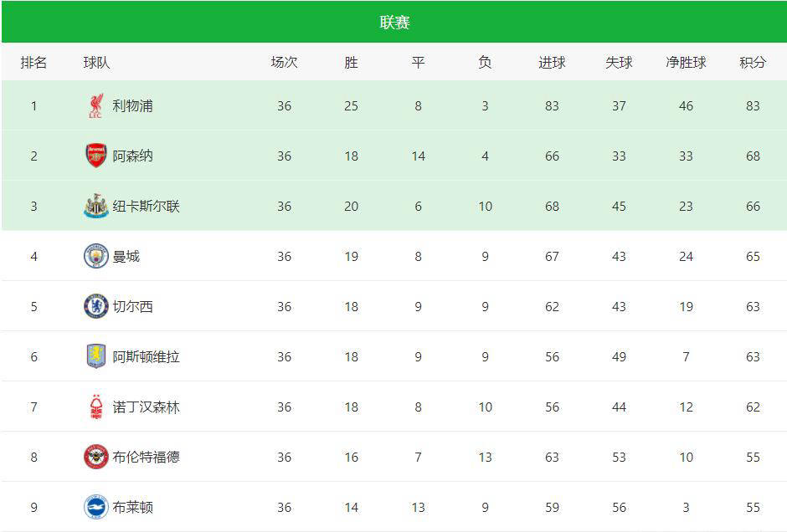Click the Chelsea club badge icon
This screenshot has height=532, width=787.
click(96, 306)
